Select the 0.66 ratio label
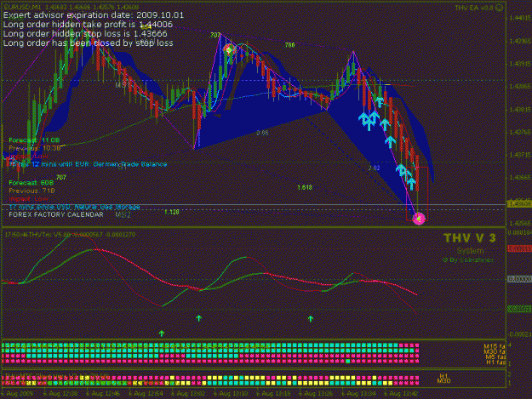The image size is (532, 399). [x=262, y=133]
